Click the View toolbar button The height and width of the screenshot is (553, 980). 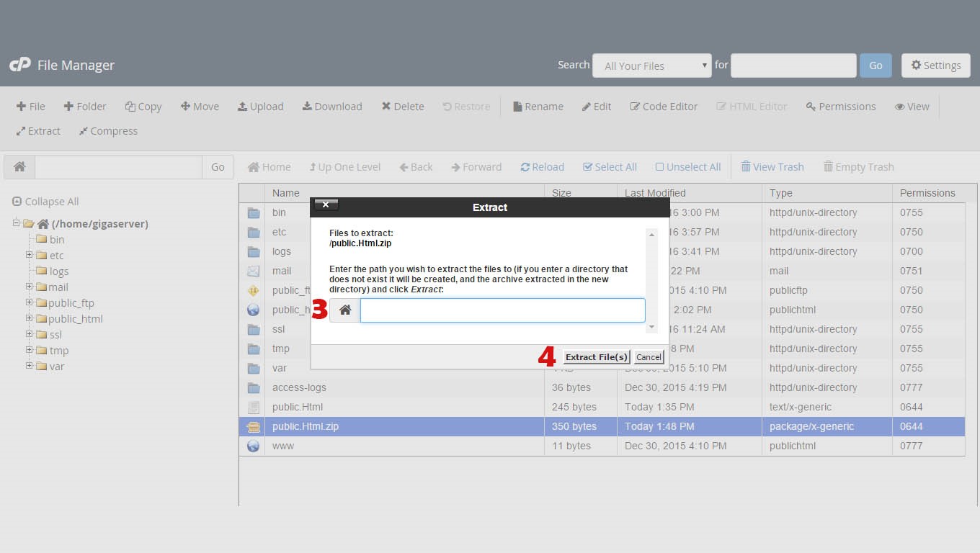tap(912, 107)
